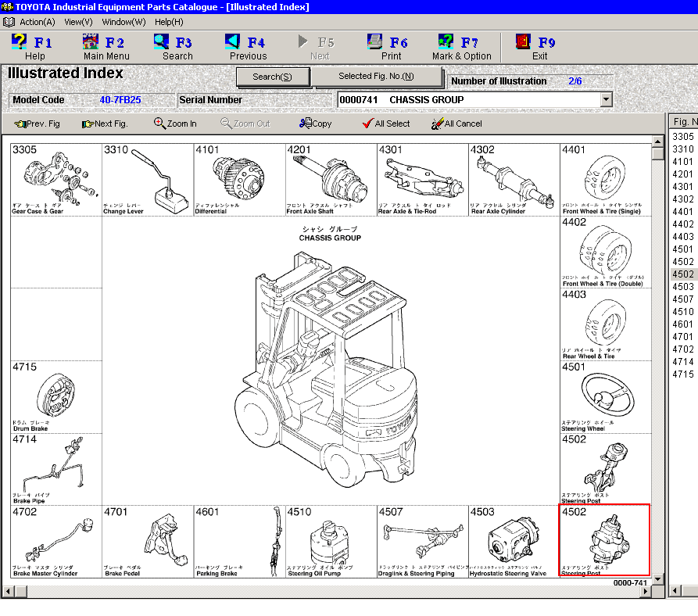Select the 4201 Front Axle Shaft thumbnail
This screenshot has width=698, height=616.
coord(331,180)
